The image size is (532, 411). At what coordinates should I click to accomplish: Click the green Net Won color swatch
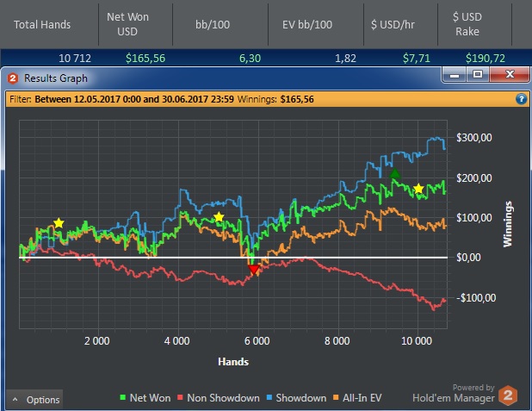point(123,397)
